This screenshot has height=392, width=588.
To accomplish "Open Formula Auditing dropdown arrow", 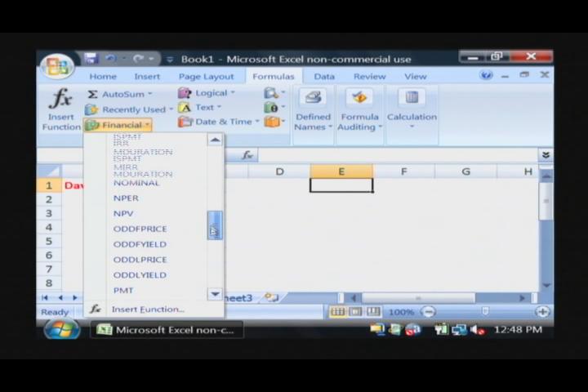I will pyautogui.click(x=380, y=127).
